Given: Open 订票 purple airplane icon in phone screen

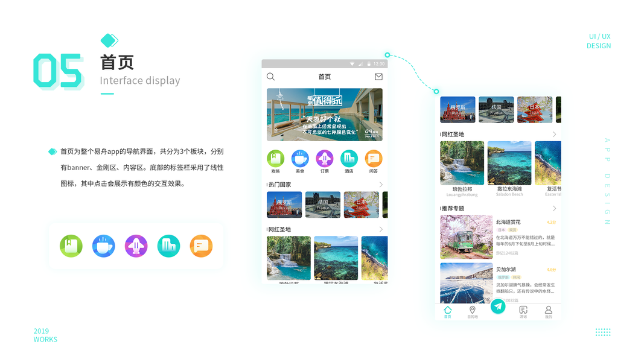Looking at the screenshot, I should (x=325, y=159).
